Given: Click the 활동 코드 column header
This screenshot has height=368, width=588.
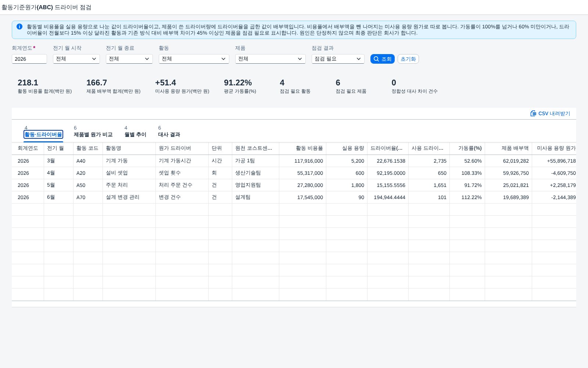Looking at the screenshot, I should tap(88, 148).
